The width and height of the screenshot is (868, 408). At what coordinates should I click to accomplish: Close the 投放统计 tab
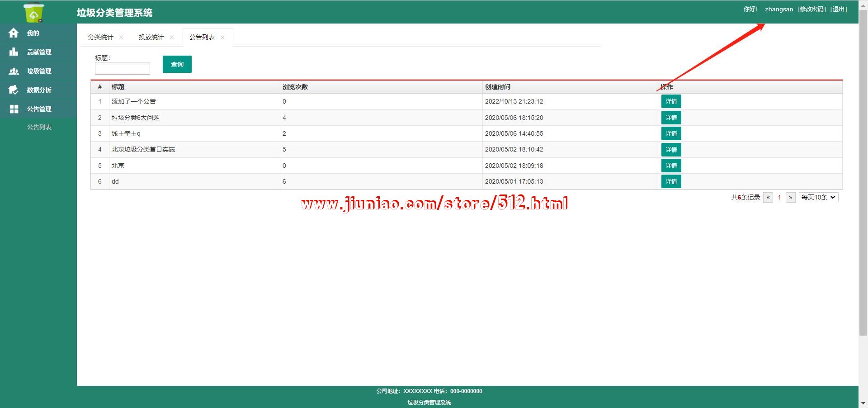click(x=172, y=38)
